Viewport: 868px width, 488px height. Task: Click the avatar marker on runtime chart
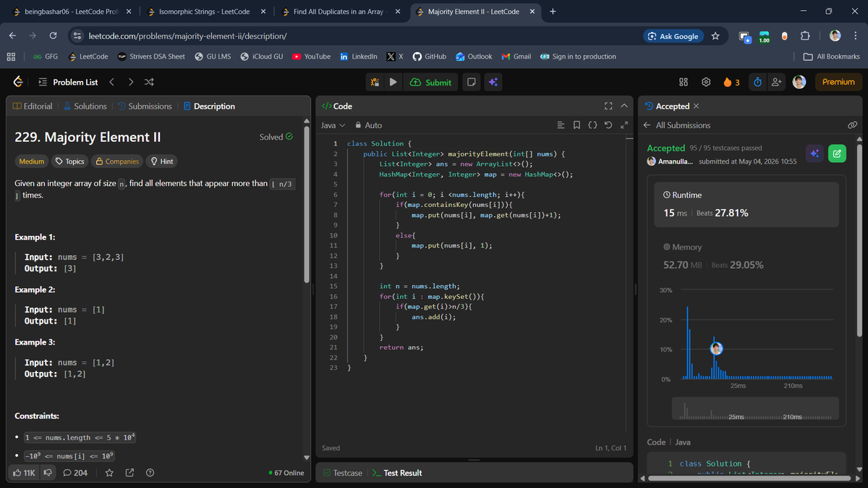tap(717, 348)
